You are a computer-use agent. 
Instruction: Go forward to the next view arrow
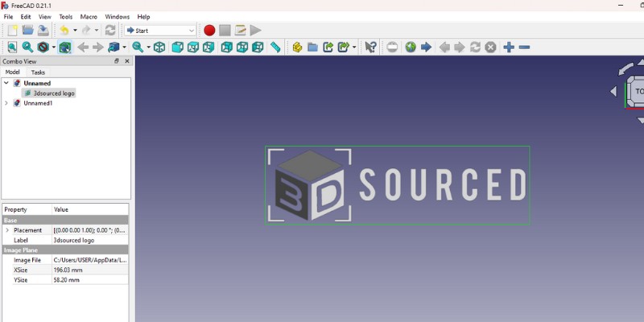(x=97, y=47)
